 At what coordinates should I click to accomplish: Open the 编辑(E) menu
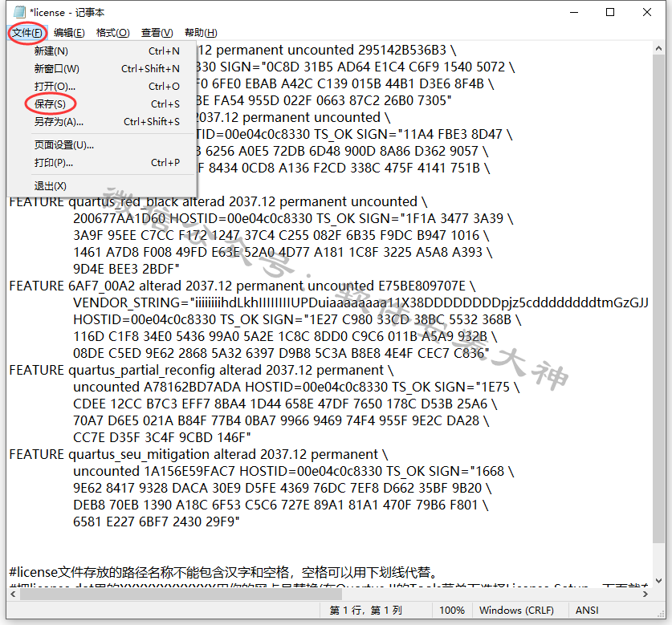click(69, 33)
